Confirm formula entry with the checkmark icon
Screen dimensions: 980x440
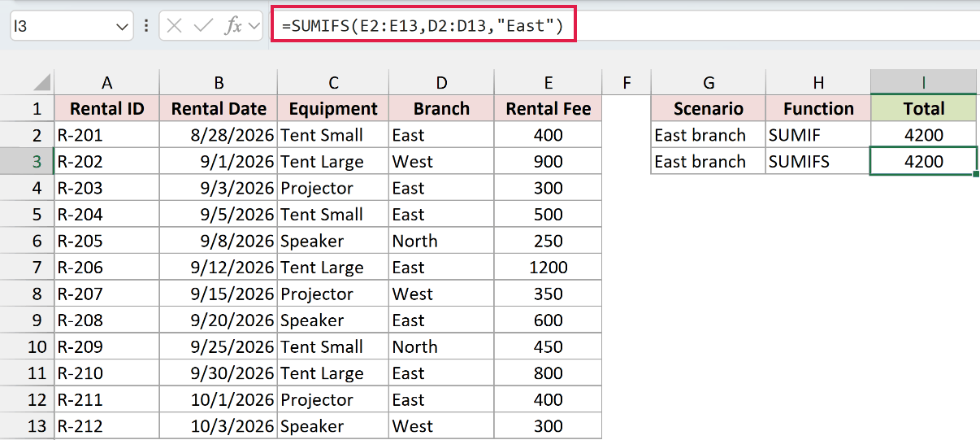(x=202, y=26)
